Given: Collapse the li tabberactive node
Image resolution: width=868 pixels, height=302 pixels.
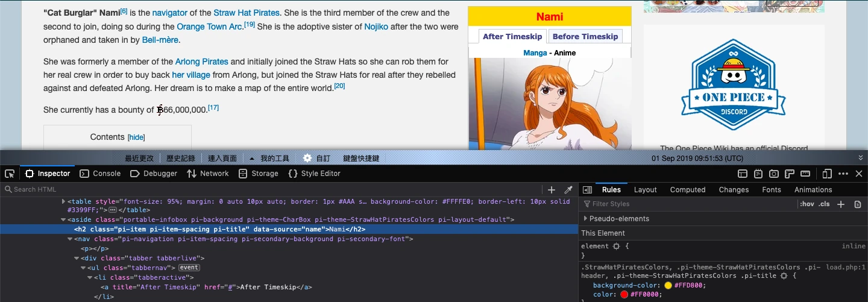Looking at the screenshot, I should (90, 277).
